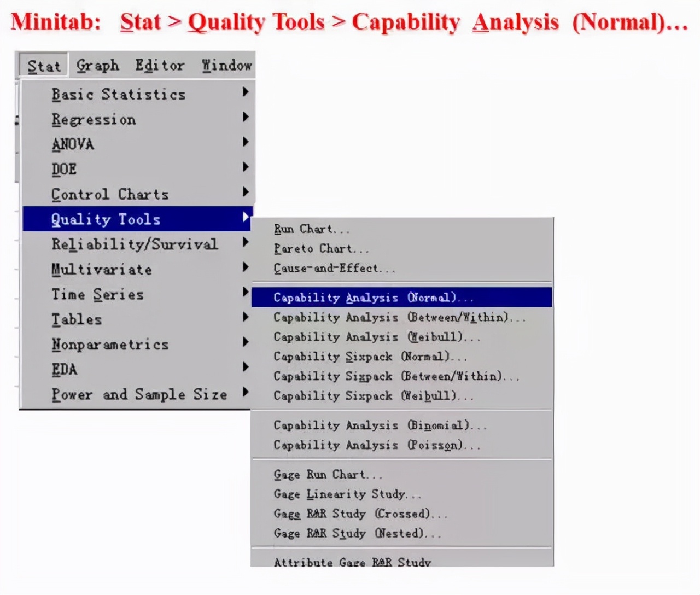This screenshot has width=700, height=595.
Task: Click the Reliability/Survival submenu arrow
Action: pos(246,242)
